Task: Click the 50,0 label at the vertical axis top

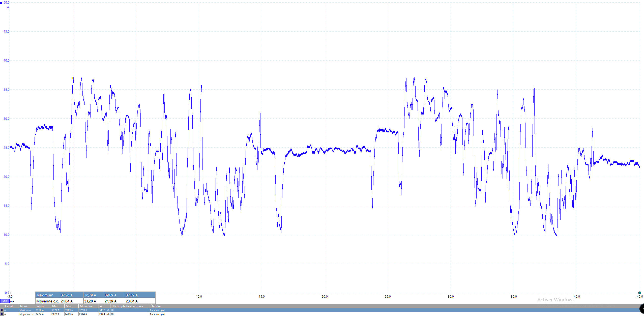Action: point(6,3)
